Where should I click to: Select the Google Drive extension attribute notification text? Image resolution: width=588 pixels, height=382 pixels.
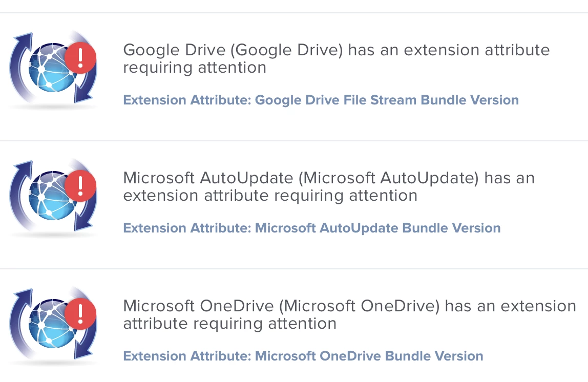point(337,58)
